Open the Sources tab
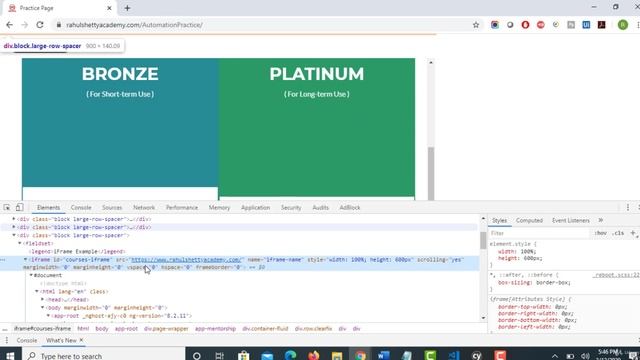640x360 pixels. 112,207
